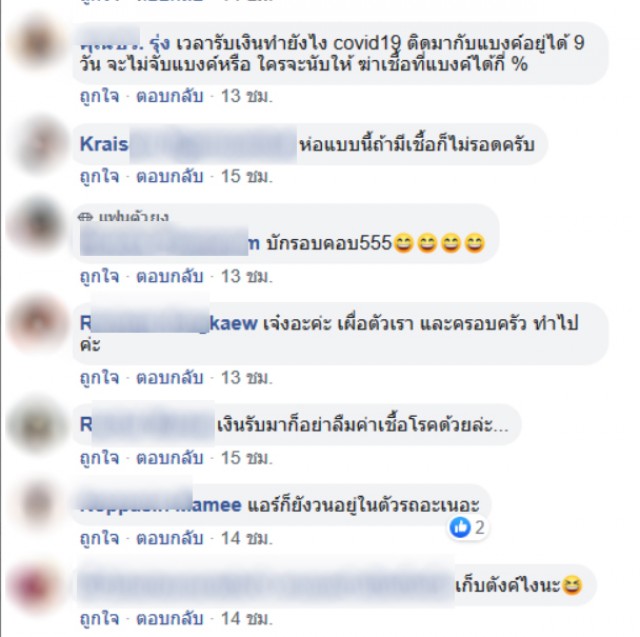Like the เงินรับมาก็อย่าลืม comment
Screen dimensions: 640x637
click(100, 458)
